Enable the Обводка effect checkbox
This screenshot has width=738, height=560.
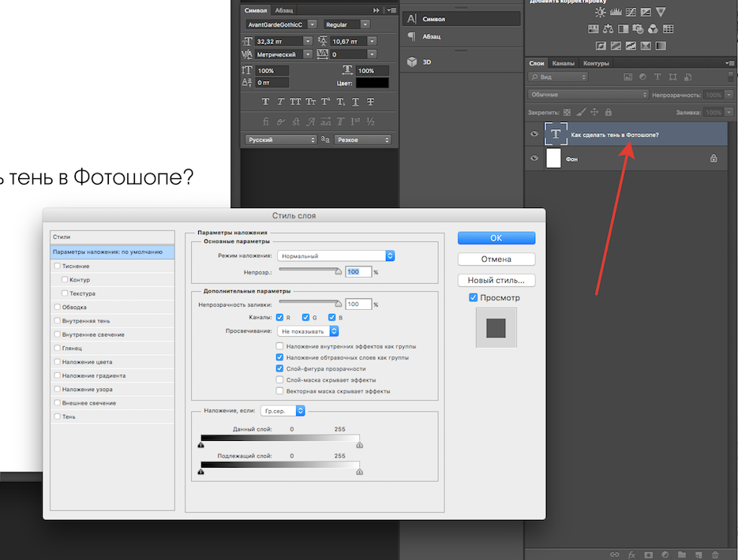(x=57, y=307)
